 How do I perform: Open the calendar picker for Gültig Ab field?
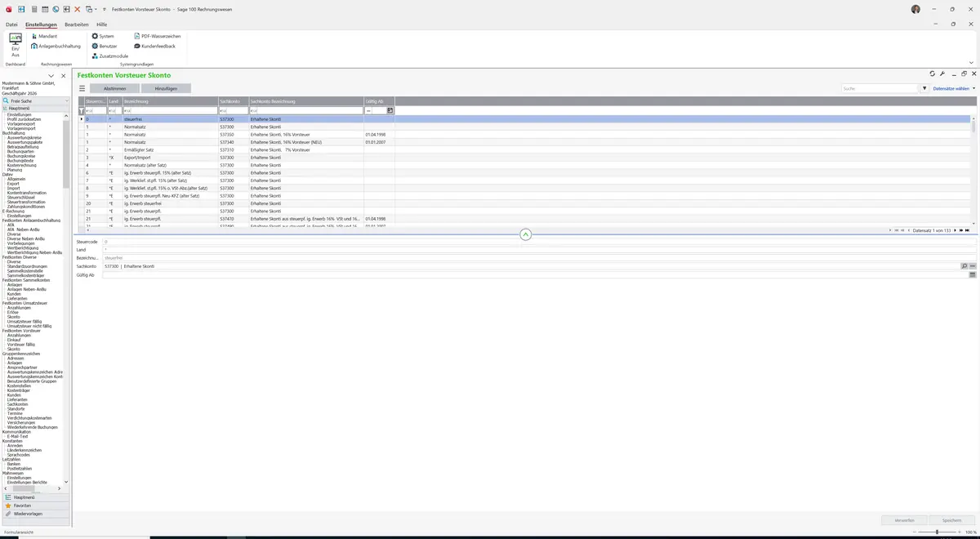(973, 275)
